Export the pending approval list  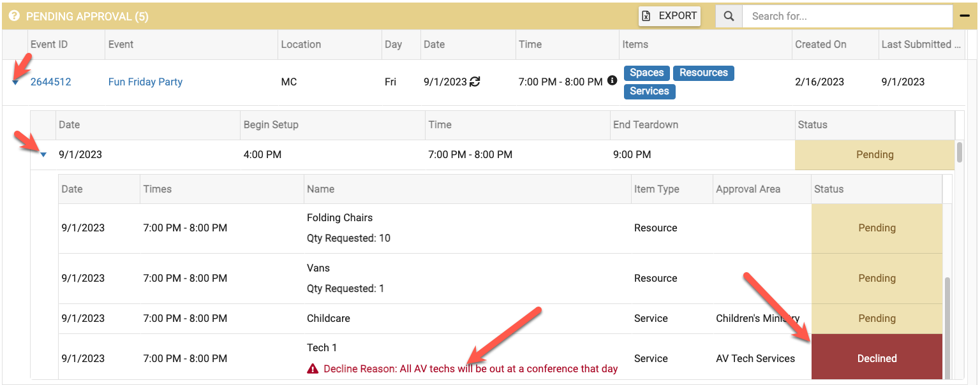pyautogui.click(x=669, y=17)
